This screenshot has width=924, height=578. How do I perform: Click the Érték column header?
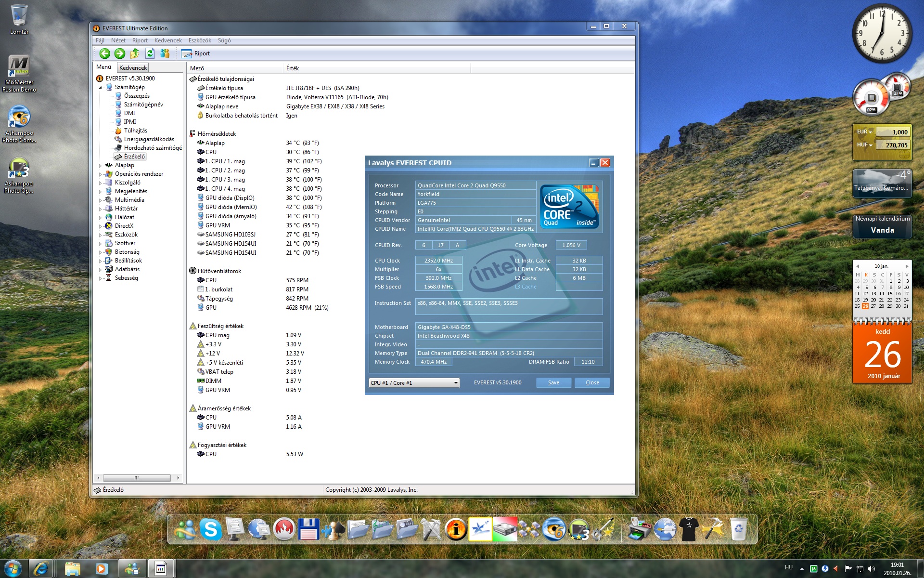[376, 68]
